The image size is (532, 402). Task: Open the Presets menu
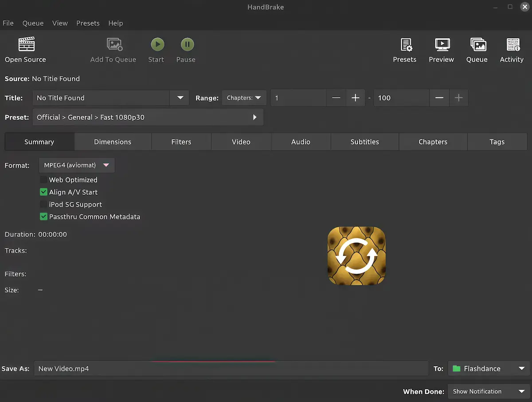coord(88,23)
